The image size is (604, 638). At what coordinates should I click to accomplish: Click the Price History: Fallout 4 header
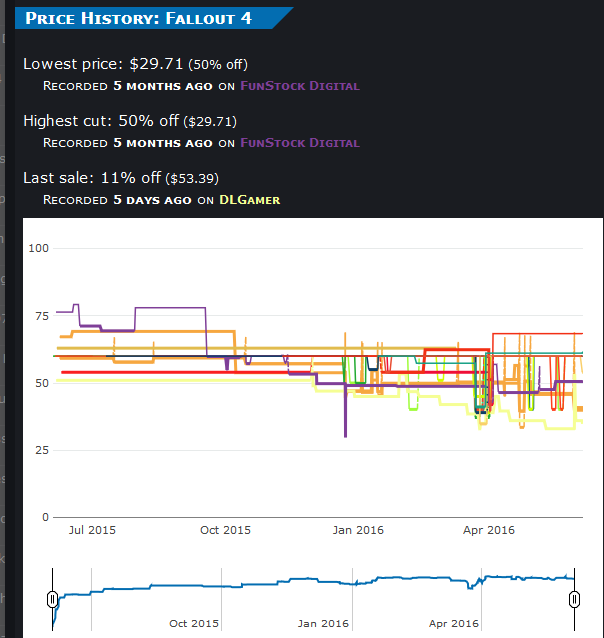click(x=139, y=18)
